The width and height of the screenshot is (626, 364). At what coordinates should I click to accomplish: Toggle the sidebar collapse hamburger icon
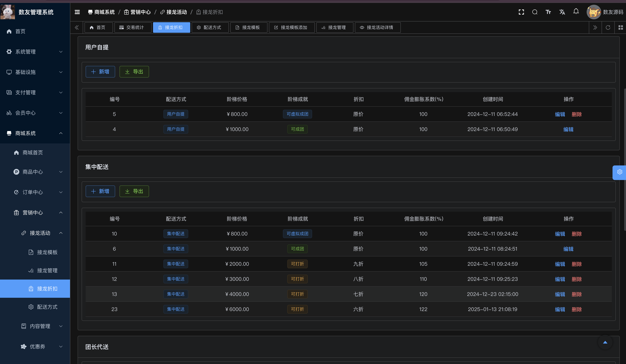tap(77, 12)
